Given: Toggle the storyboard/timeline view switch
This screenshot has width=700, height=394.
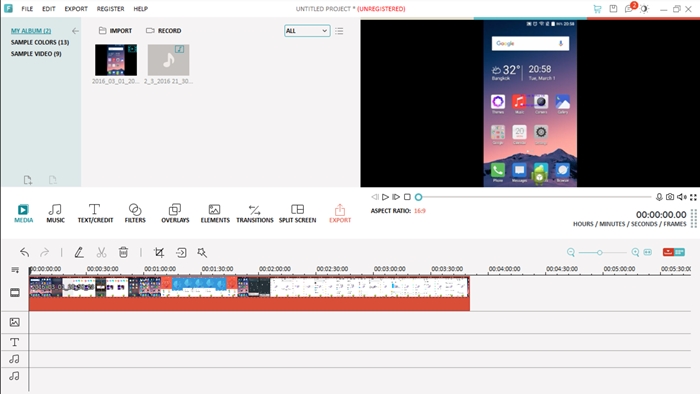Looking at the screenshot, I should pyautogui.click(x=674, y=252).
